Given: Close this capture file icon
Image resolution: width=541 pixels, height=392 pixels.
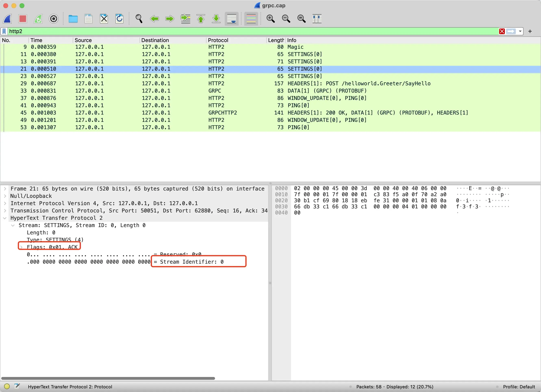Looking at the screenshot, I should [104, 19].
